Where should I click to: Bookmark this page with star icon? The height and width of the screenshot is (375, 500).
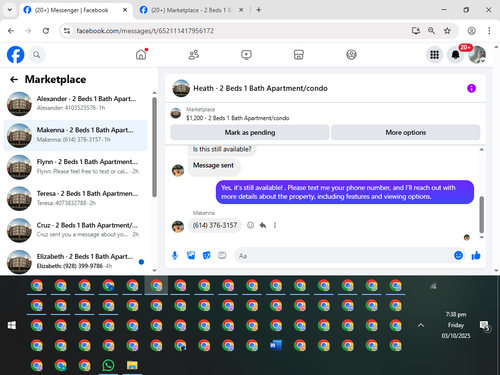pos(447,31)
